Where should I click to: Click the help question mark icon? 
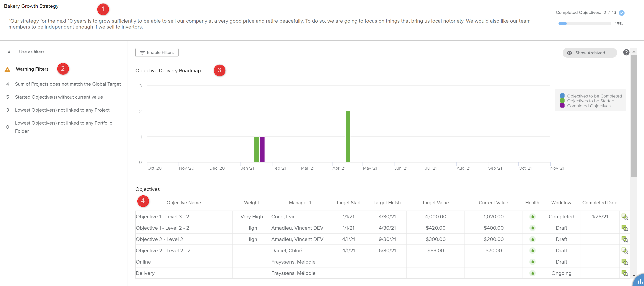tap(626, 52)
